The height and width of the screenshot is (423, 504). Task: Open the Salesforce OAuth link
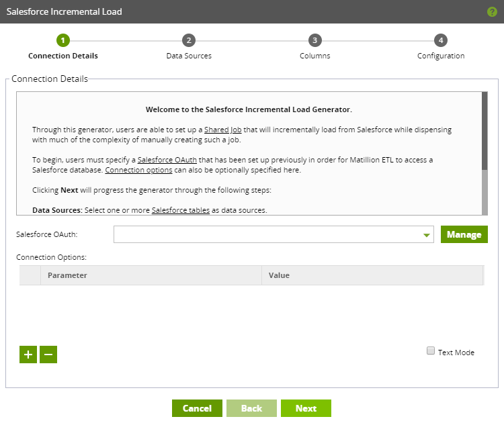(167, 160)
